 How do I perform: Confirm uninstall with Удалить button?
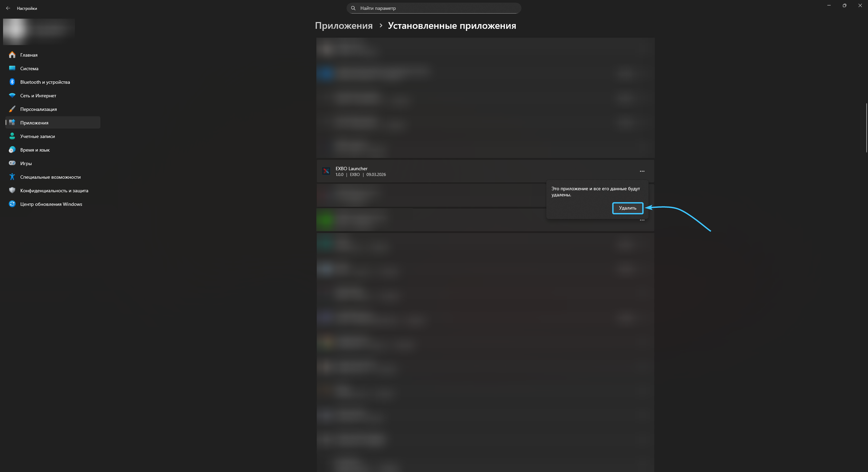click(627, 208)
